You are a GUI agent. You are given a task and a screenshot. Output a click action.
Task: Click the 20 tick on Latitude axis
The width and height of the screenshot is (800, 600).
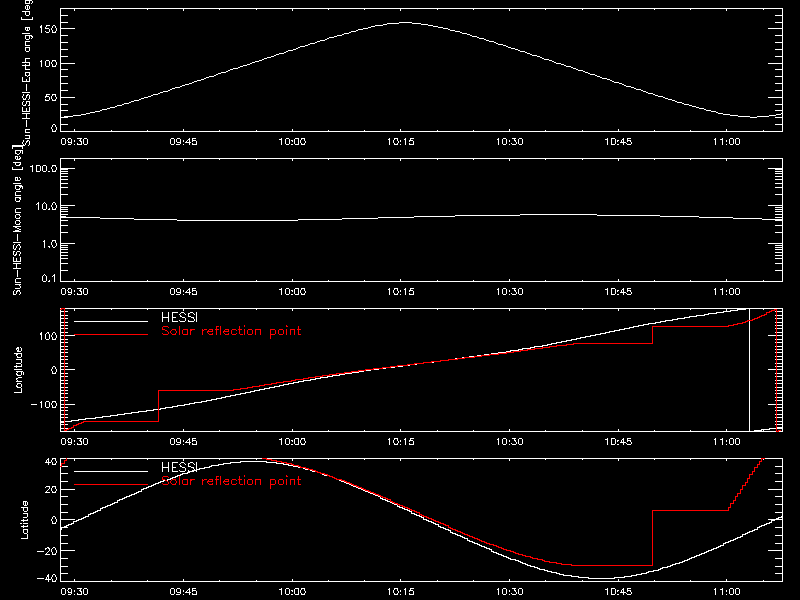click(51, 490)
